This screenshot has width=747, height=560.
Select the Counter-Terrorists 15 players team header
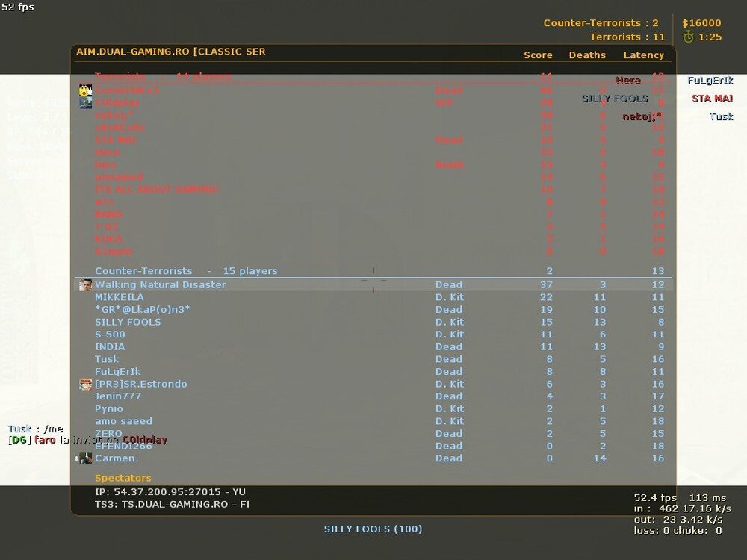click(x=186, y=270)
